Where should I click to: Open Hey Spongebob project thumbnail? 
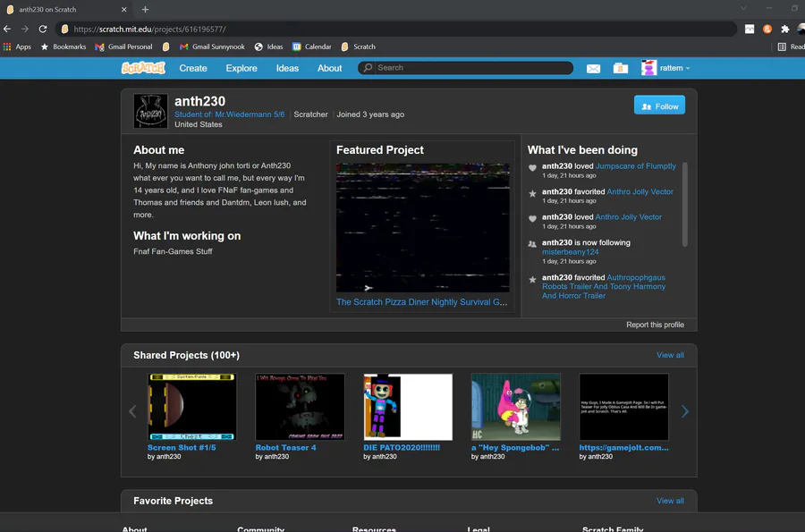pos(515,407)
